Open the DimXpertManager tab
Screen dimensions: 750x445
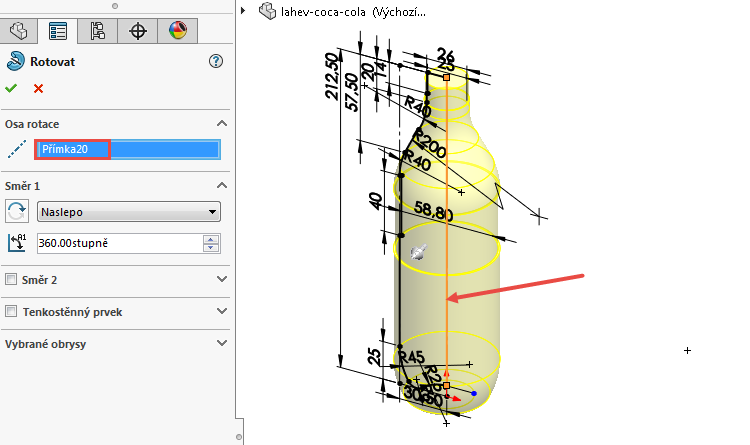(138, 32)
